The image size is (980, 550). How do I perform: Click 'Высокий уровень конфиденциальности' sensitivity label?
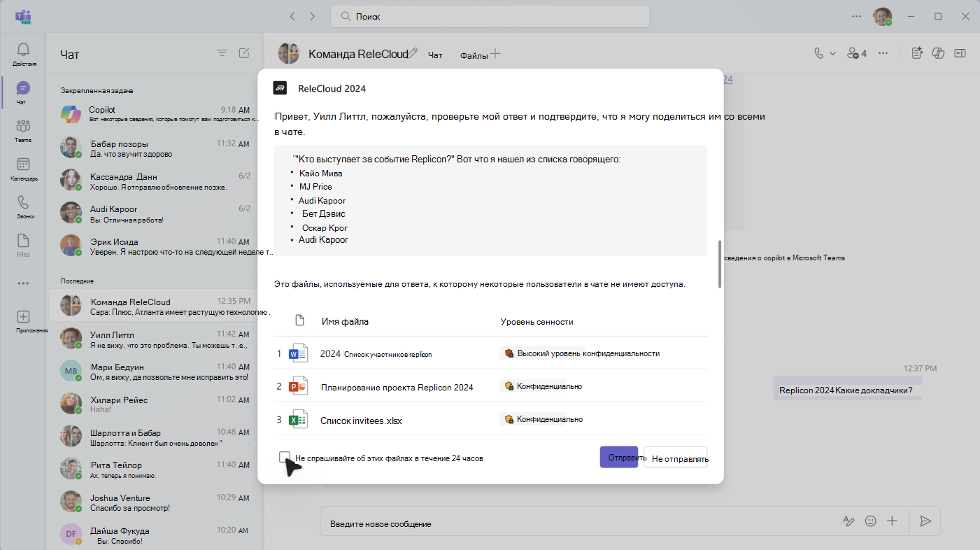pyautogui.click(x=582, y=353)
